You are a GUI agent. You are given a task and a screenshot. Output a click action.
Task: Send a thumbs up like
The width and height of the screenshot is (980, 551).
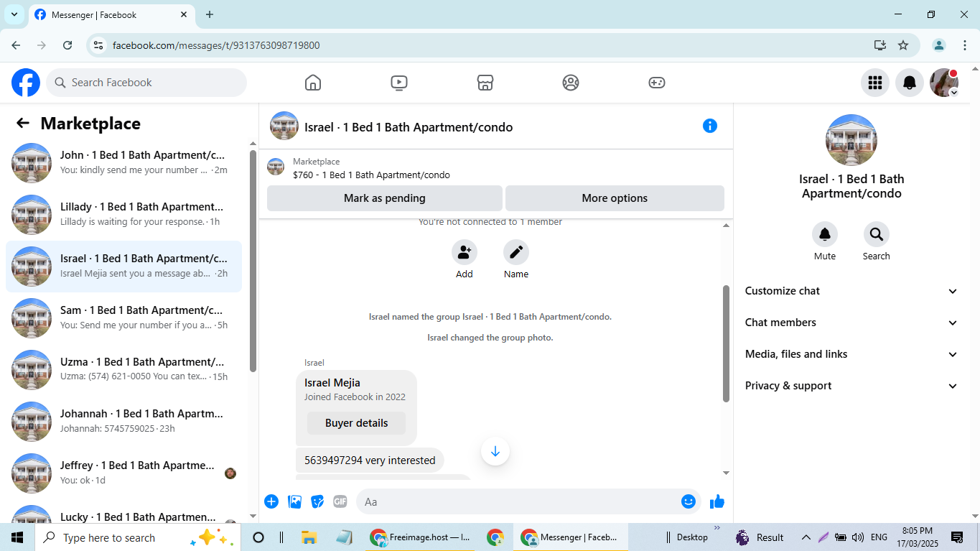[x=717, y=501]
